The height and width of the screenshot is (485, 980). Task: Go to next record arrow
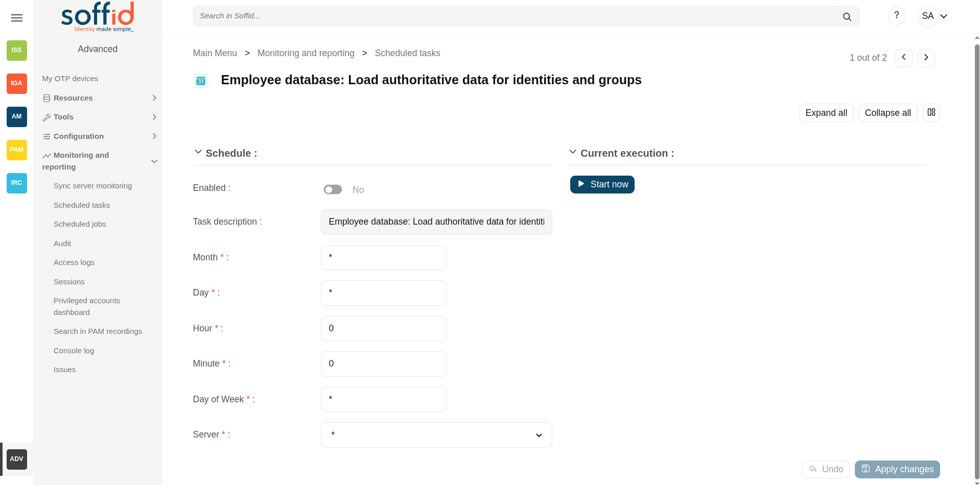tap(926, 58)
